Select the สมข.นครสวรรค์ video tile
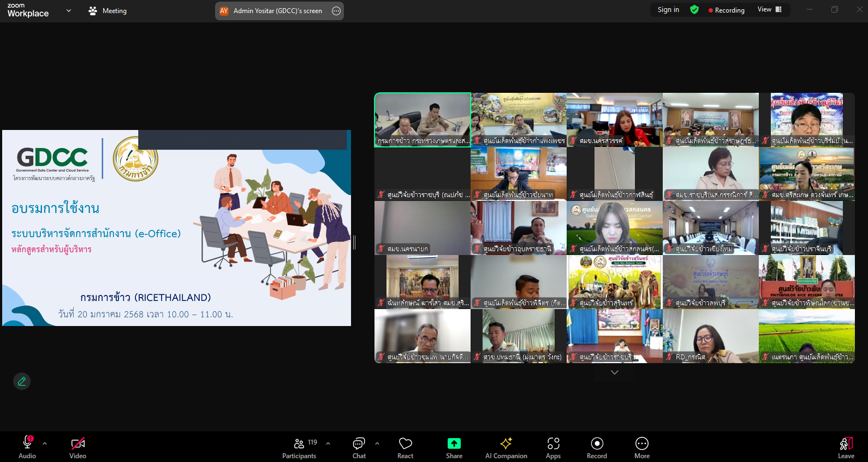The width and height of the screenshot is (868, 462). pos(614,120)
